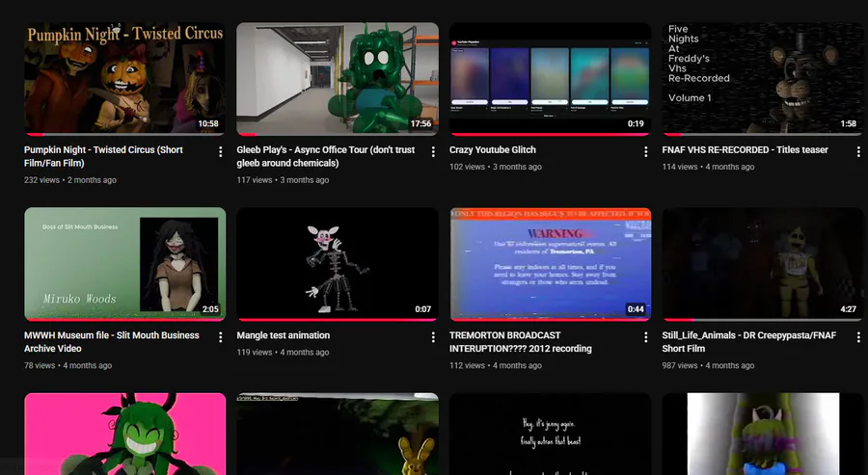Click the 4:27 duration badge
868x475 pixels.
click(848, 309)
